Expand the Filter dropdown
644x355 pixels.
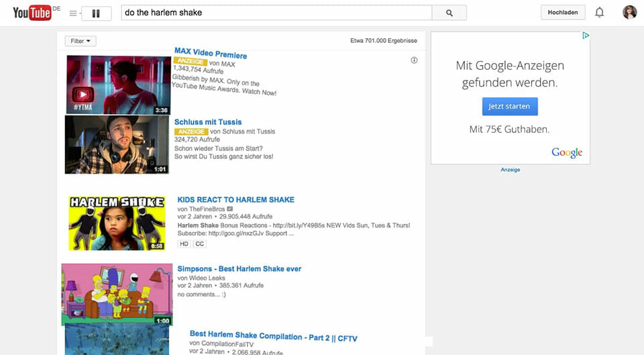coord(80,41)
